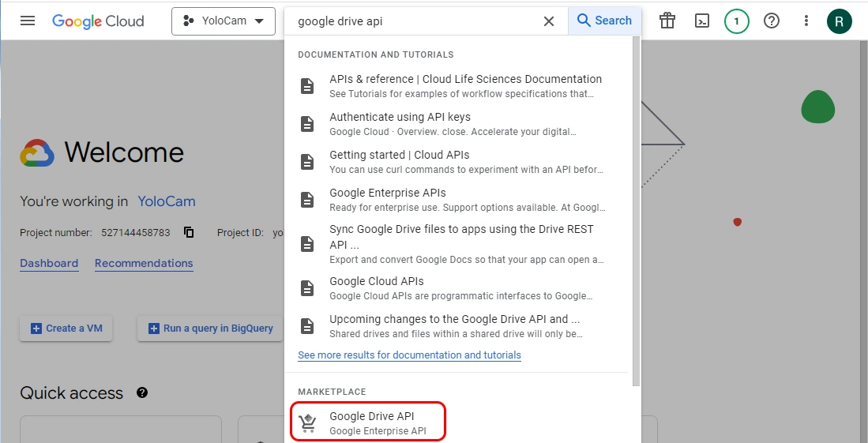Click the blue Search button
This screenshot has height=443, width=868.
coord(605,21)
